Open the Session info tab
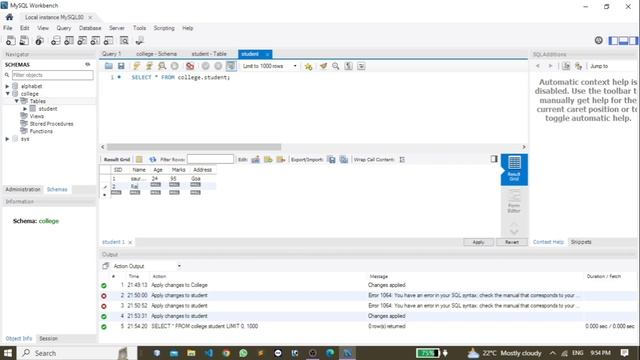 48,338
